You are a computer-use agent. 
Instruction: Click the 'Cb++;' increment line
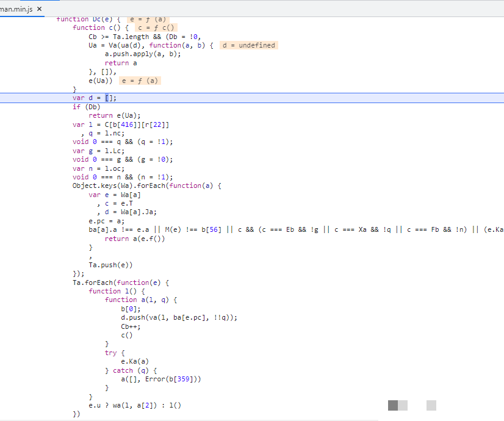coord(131,326)
